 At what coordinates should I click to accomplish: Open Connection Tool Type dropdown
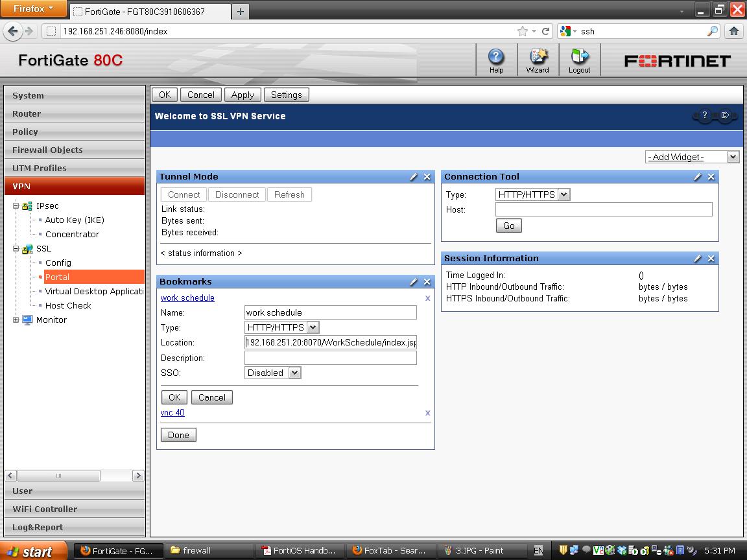tap(532, 194)
